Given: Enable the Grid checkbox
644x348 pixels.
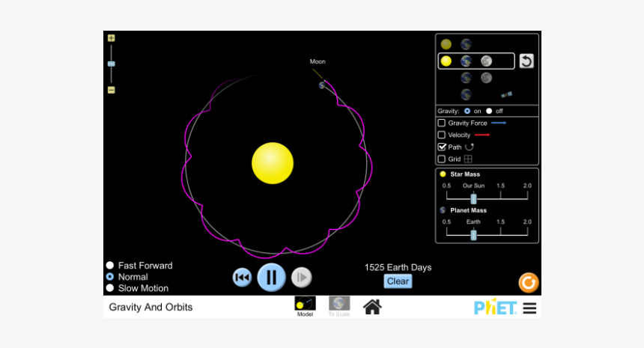Looking at the screenshot, I should [442, 159].
